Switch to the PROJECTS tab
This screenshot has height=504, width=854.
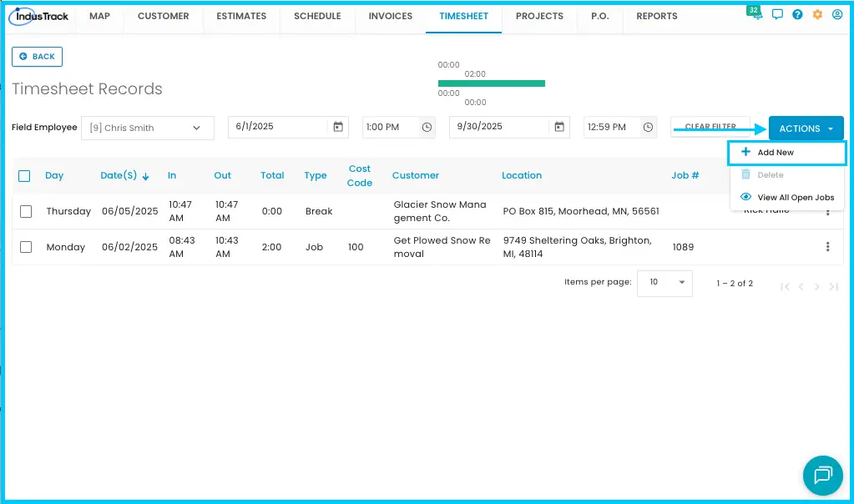tap(540, 17)
